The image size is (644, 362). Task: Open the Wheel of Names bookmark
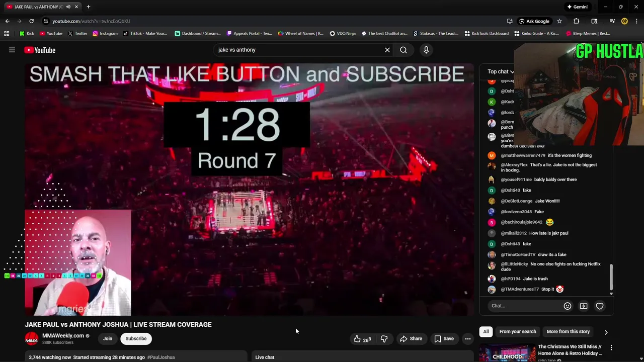(x=301, y=34)
